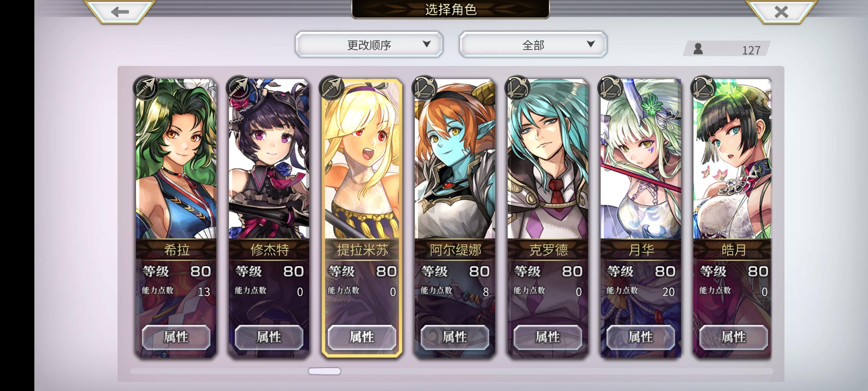
Task: Tap the back arrow icon
Action: (120, 12)
